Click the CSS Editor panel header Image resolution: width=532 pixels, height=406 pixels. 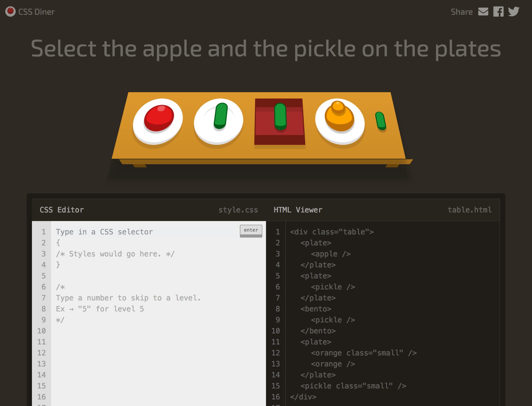(62, 210)
